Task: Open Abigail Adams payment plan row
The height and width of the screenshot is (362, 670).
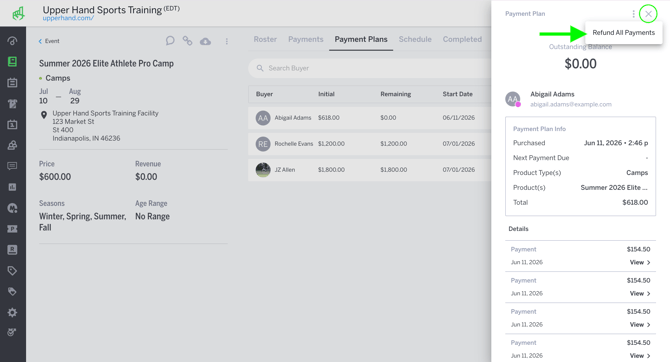Action: [370, 118]
